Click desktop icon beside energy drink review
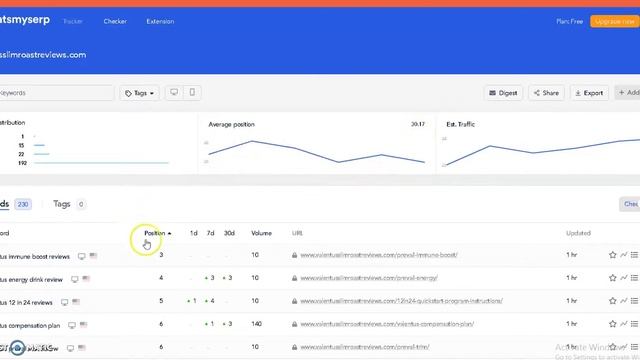 (x=74, y=279)
